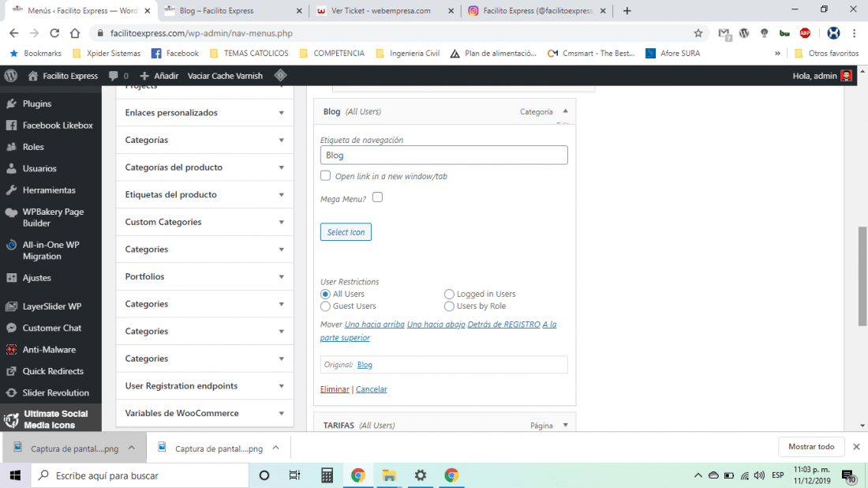The image size is (868, 488).
Task: Click the Uno hacia arriba link
Action: [x=374, y=325]
